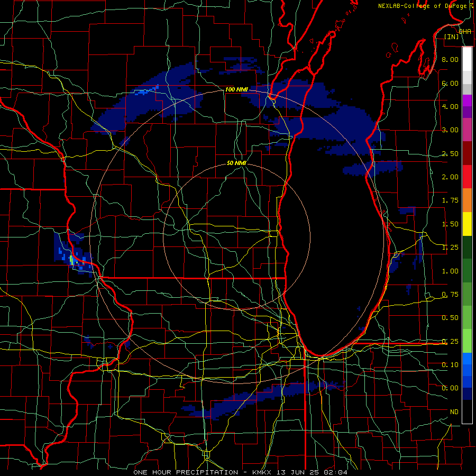Click the [IN] units label
Image resolution: width=476 pixels, height=476 pixels.
click(x=452, y=36)
